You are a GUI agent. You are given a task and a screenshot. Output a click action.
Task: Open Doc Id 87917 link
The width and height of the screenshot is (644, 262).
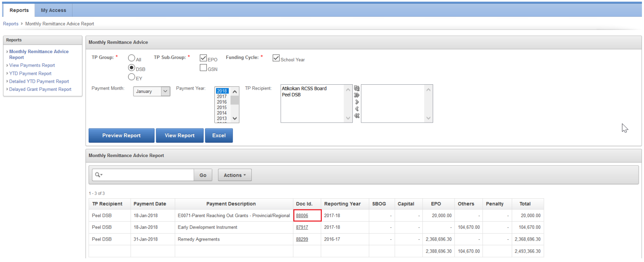tap(302, 227)
